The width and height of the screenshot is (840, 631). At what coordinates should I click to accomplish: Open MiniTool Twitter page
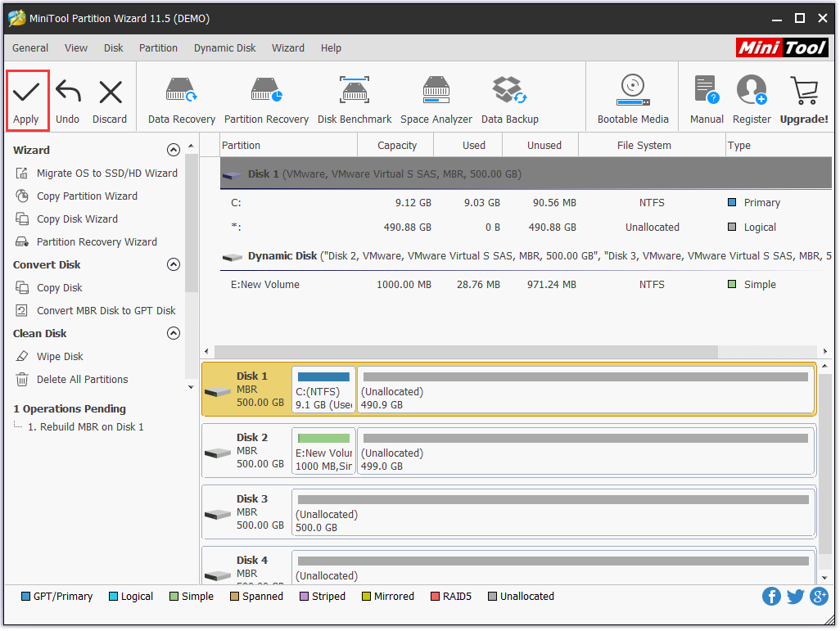(x=796, y=596)
